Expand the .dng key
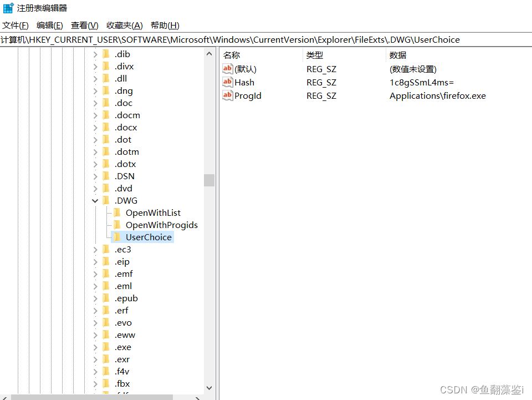532x400 pixels. (95, 91)
